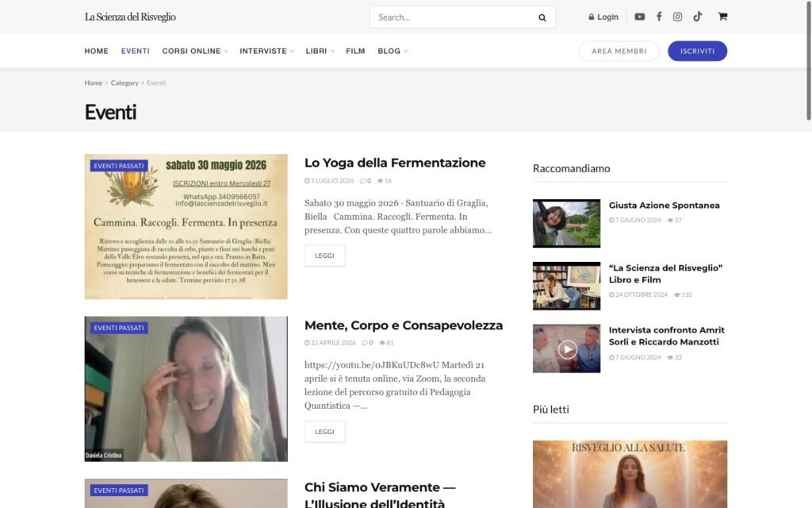Click the 22 Aprile 2026 post date
Screen dimensions: 812x508
click(330, 343)
